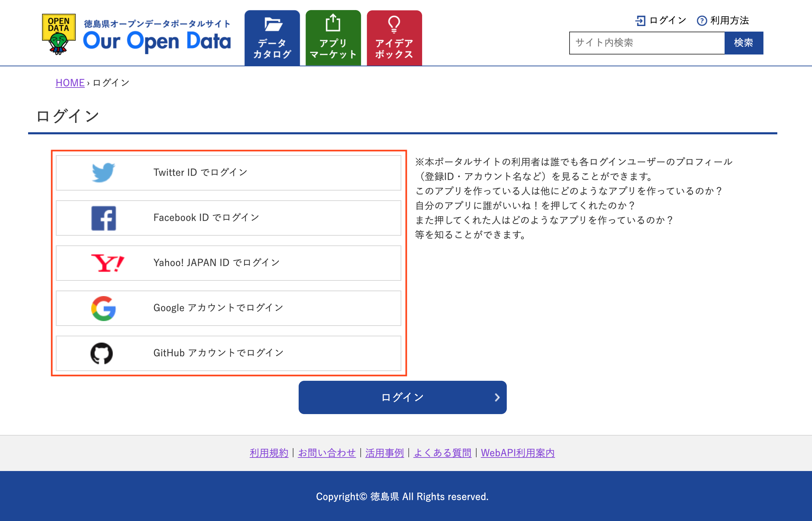
Task: Click the Open Data mascot logo
Action: [59, 34]
